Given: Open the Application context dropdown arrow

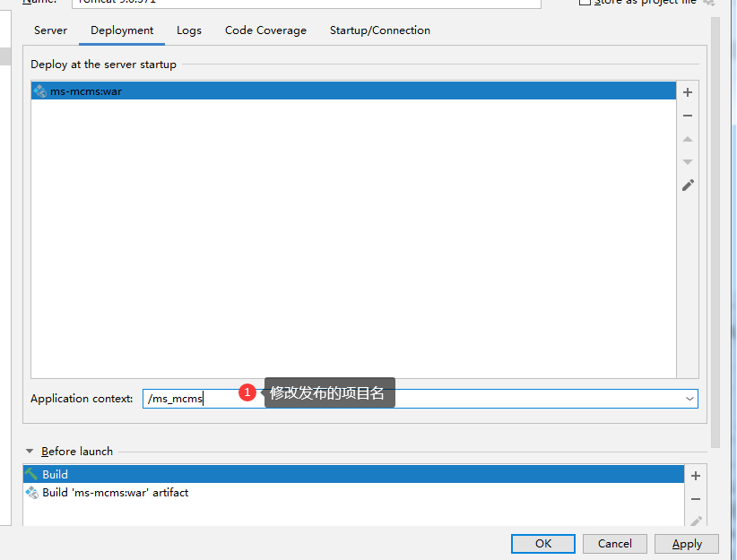Looking at the screenshot, I should tap(689, 399).
